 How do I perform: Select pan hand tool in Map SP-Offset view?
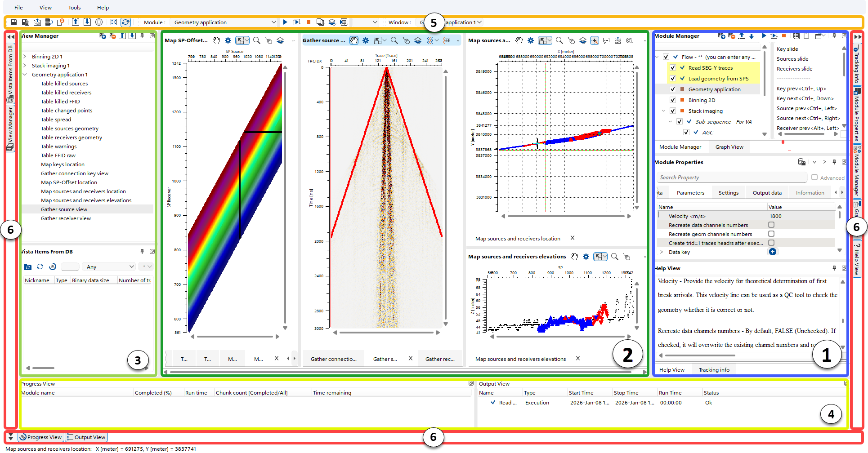tap(216, 40)
